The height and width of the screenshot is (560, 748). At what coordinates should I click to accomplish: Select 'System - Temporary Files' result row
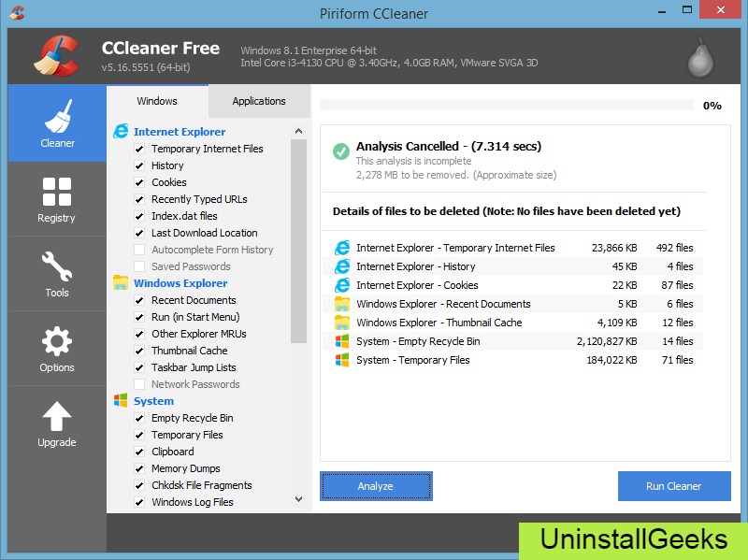[512, 360]
